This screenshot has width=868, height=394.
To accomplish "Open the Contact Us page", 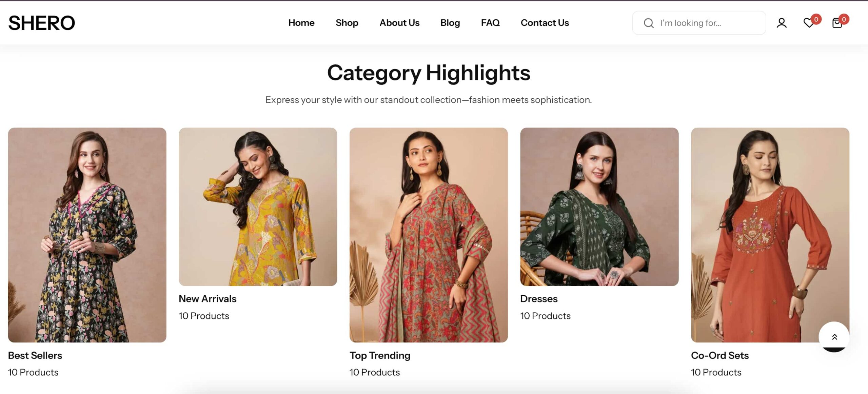I will point(545,23).
